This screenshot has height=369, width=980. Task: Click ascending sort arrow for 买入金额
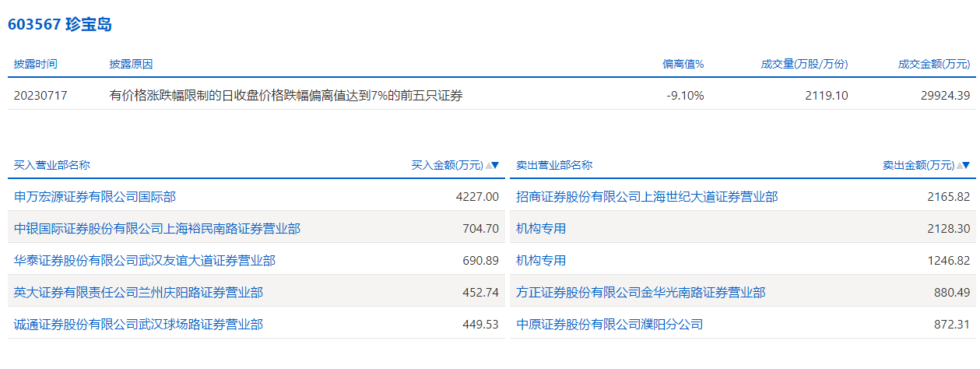coord(489,165)
